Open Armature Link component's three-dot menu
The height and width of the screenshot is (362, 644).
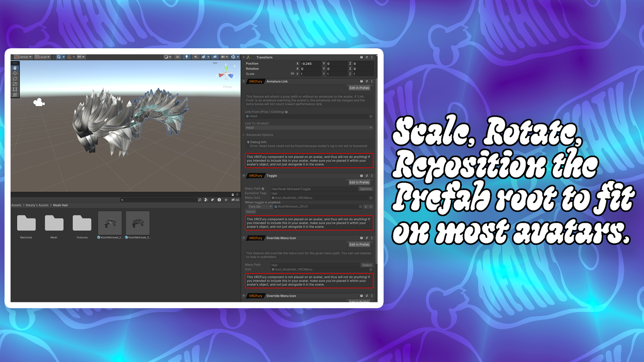point(372,81)
